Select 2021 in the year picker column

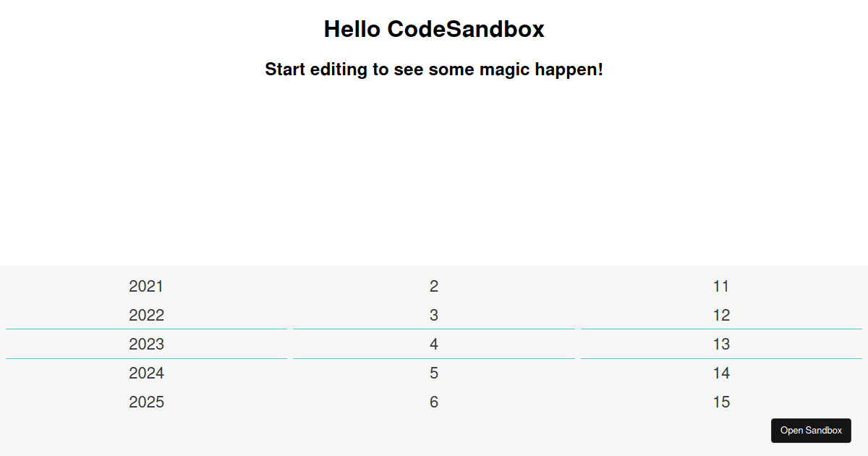coord(146,286)
